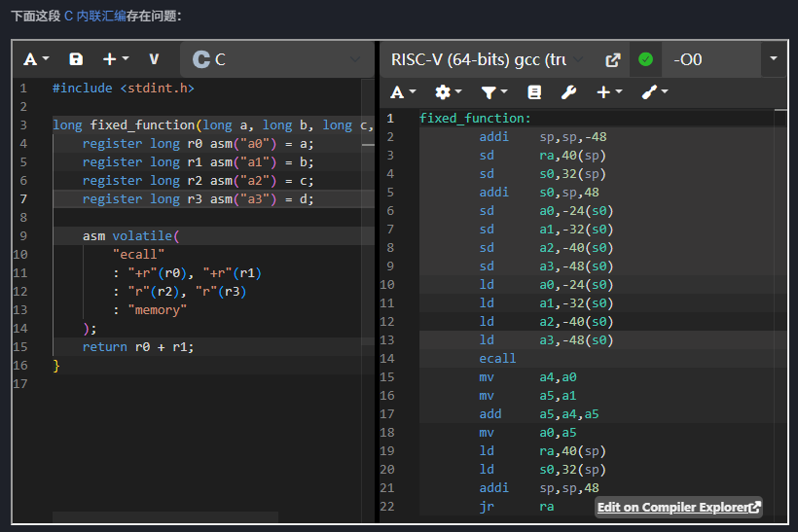Toggle Vim mode in the editor
The height and width of the screenshot is (532, 798).
pos(154,59)
